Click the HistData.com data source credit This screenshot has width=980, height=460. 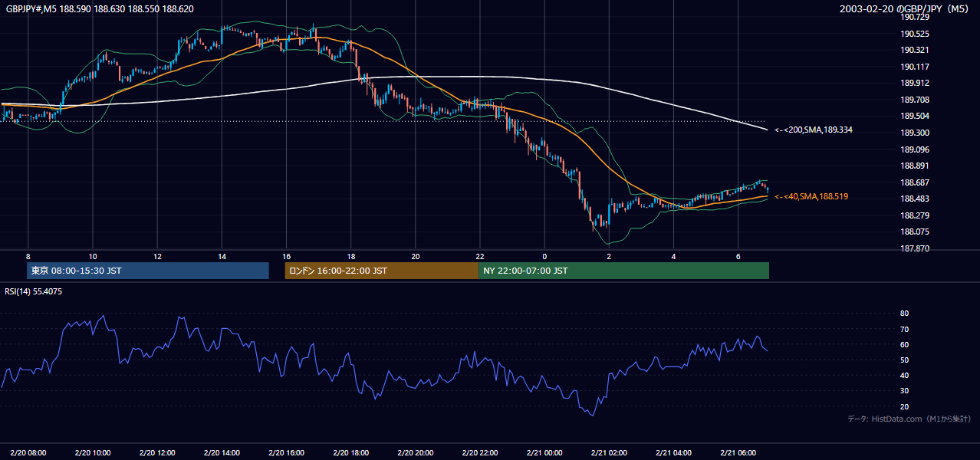point(909,419)
